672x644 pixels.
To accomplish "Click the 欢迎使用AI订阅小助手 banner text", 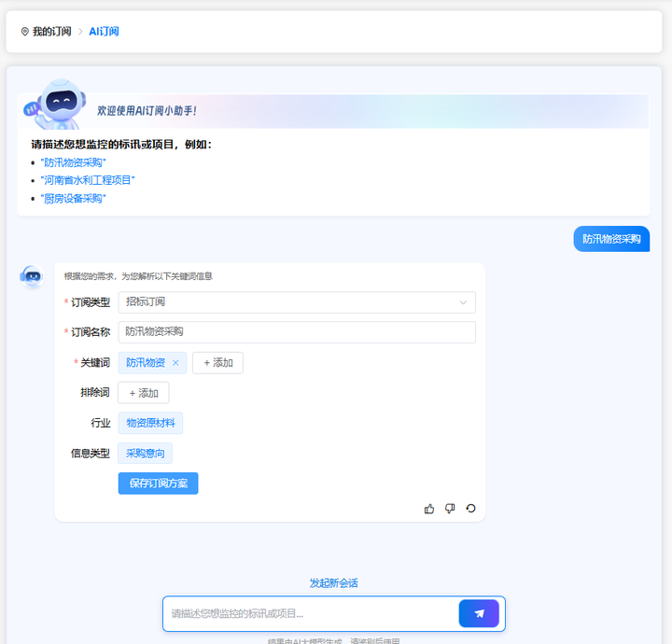I will click(147, 111).
